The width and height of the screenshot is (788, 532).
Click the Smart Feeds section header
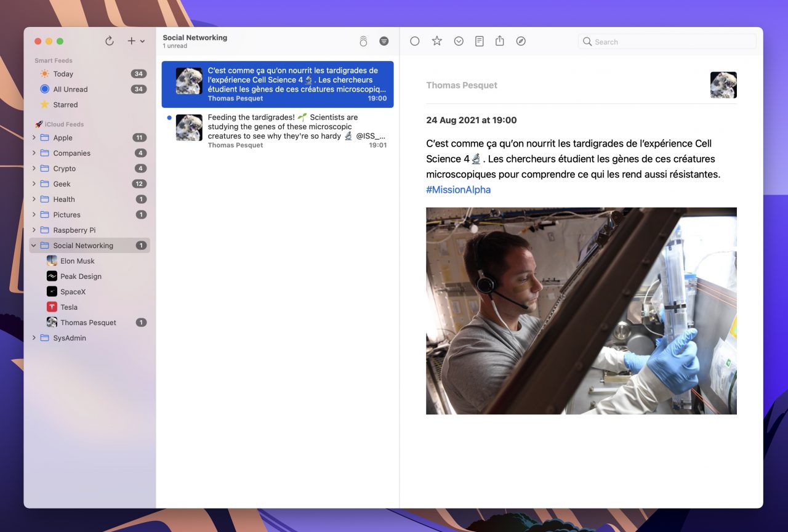(x=54, y=60)
